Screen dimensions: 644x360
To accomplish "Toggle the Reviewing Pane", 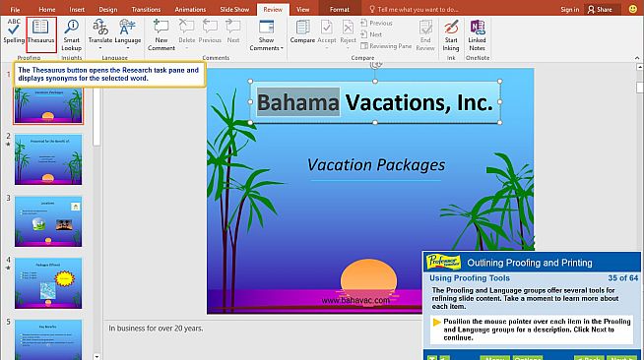I will (386, 46).
